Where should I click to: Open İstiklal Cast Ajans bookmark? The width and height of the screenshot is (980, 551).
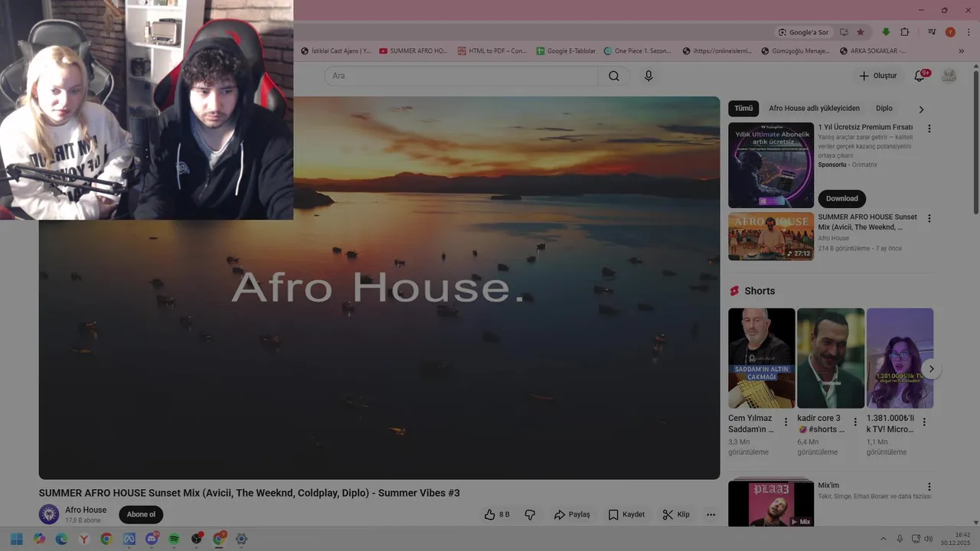[335, 51]
